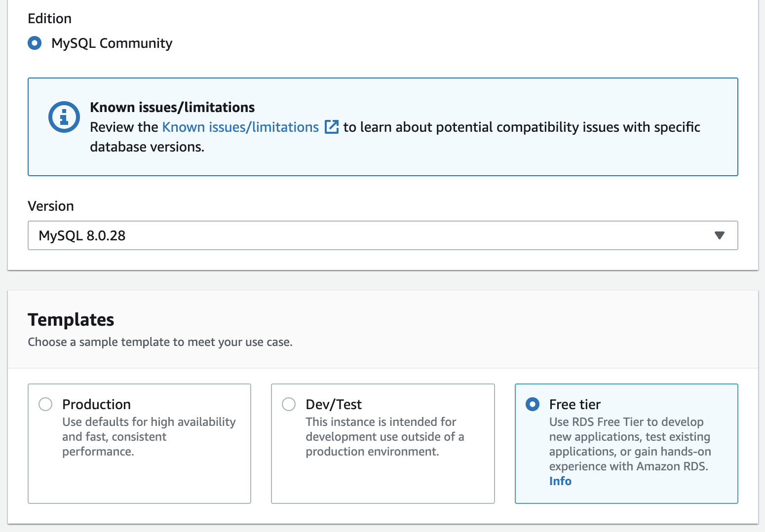
Task: Select the Production template
Action: 45,404
